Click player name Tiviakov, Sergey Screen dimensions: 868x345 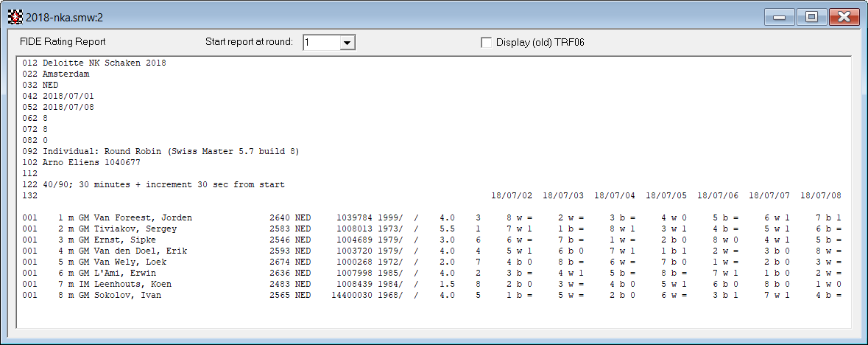135,229
